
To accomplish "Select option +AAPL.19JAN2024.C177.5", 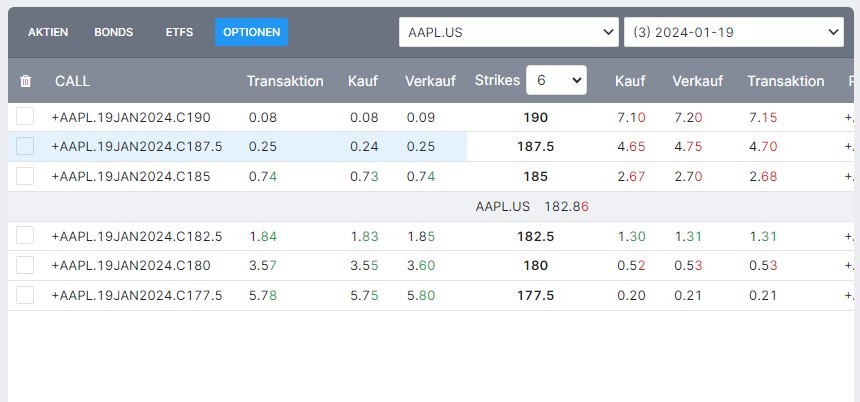I will pos(137,296).
